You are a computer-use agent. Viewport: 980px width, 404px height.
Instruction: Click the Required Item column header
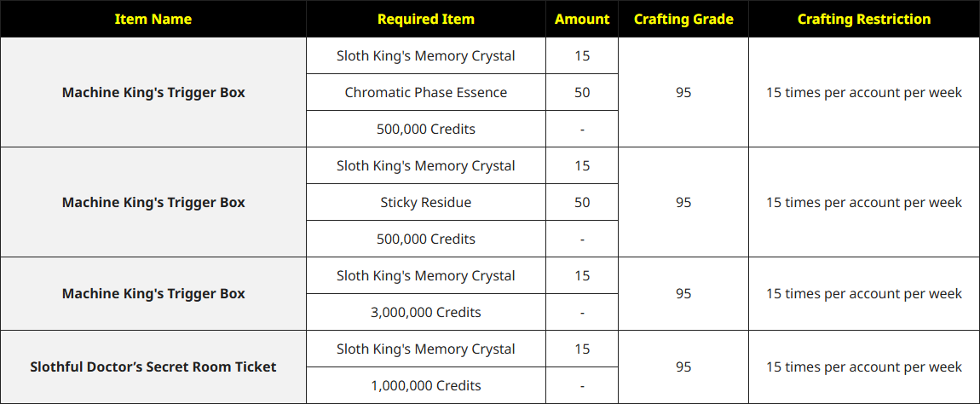[425, 19]
